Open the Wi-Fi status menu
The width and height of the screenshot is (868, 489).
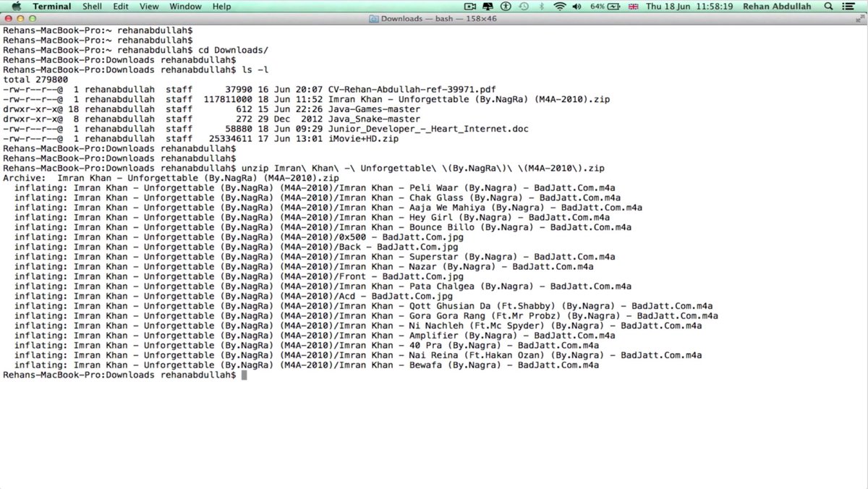559,7
